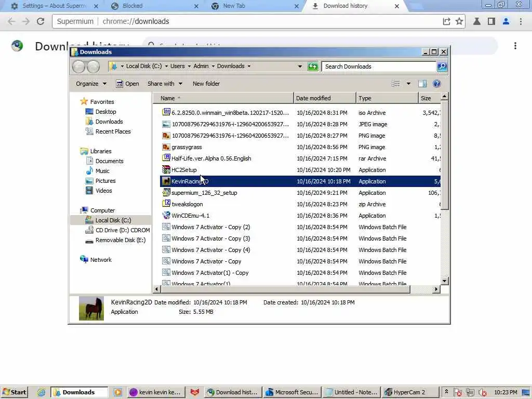This screenshot has height=399, width=532.
Task: Reload the downloads page
Action: pyautogui.click(x=41, y=21)
